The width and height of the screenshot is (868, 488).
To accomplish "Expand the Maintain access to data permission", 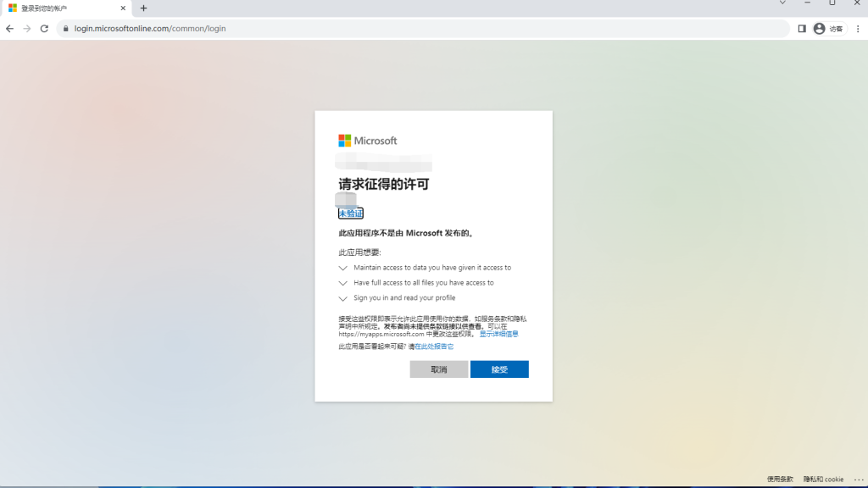I will coord(343,268).
